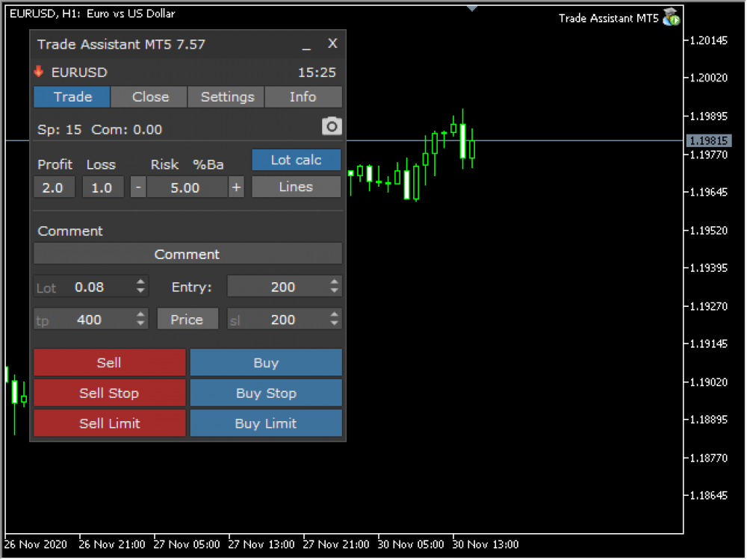The height and width of the screenshot is (560, 747).
Task: Click the 30 Nov 13:00 time axis label
Action: [x=486, y=544]
